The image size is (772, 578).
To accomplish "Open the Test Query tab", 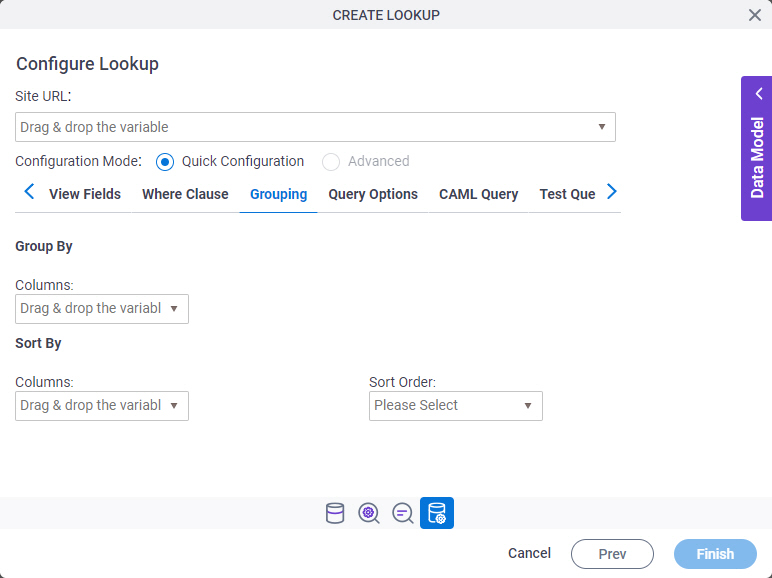I will tap(567, 194).
